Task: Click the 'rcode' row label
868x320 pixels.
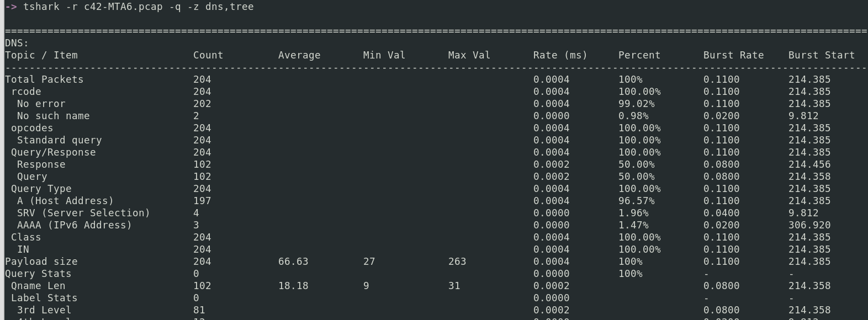Action: click(26, 92)
